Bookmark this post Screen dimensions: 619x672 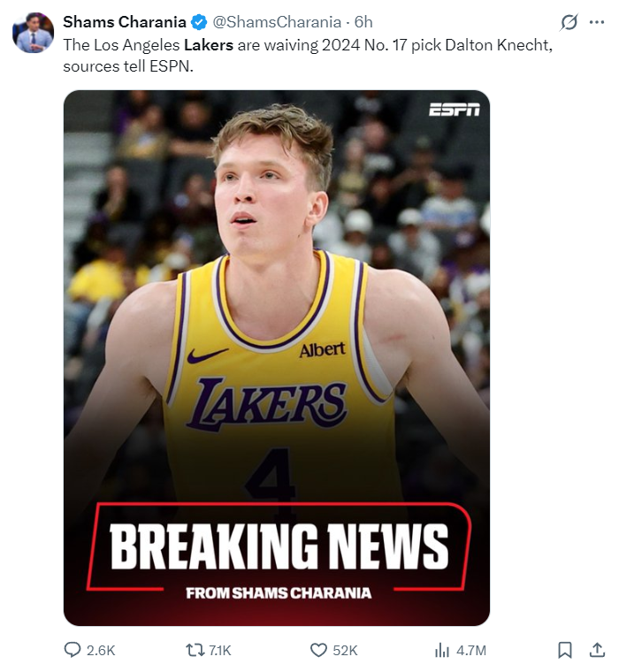tap(565, 650)
